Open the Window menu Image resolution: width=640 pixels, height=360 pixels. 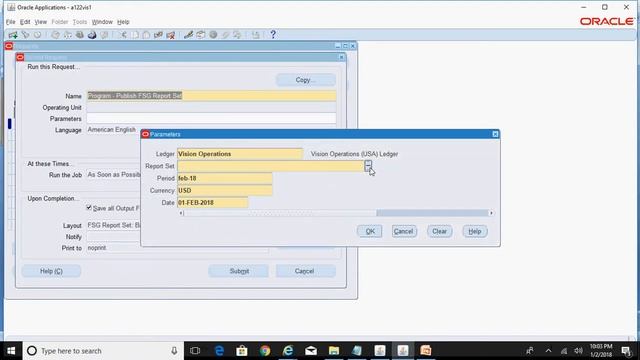click(x=102, y=22)
